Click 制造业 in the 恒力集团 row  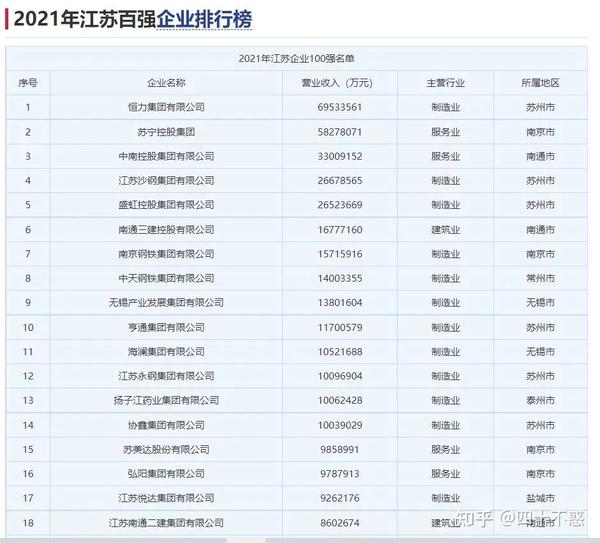click(446, 107)
